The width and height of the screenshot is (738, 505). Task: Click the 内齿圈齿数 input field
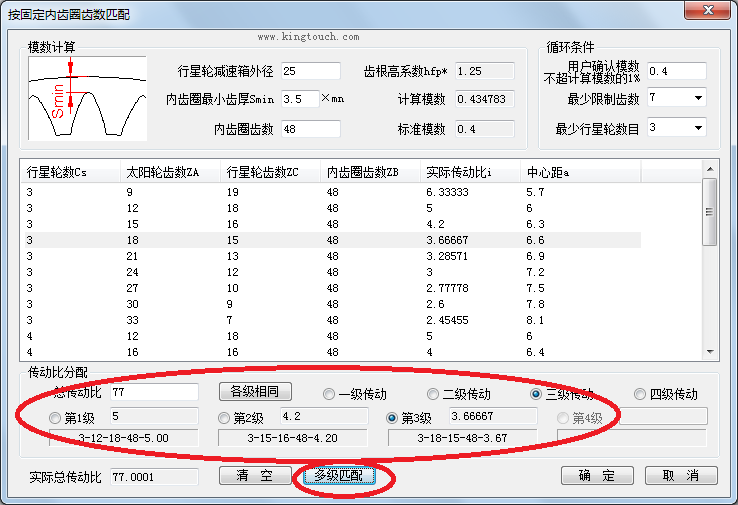coord(311,129)
